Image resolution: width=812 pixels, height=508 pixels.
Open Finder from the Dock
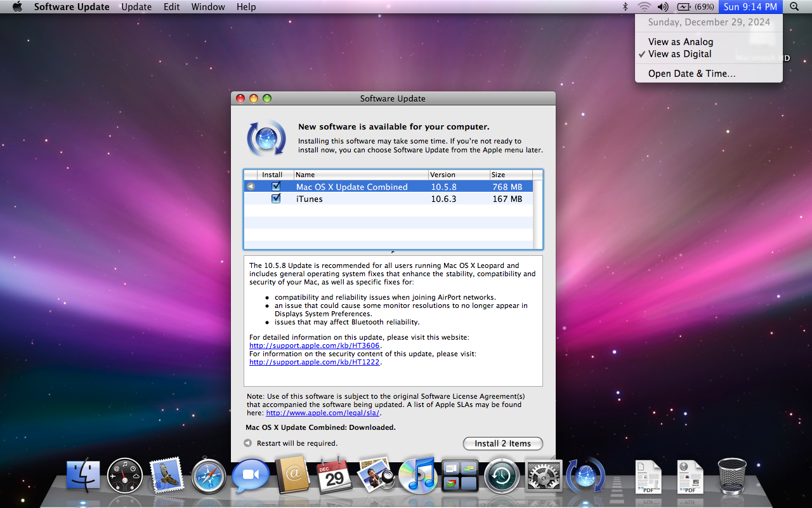coord(83,476)
